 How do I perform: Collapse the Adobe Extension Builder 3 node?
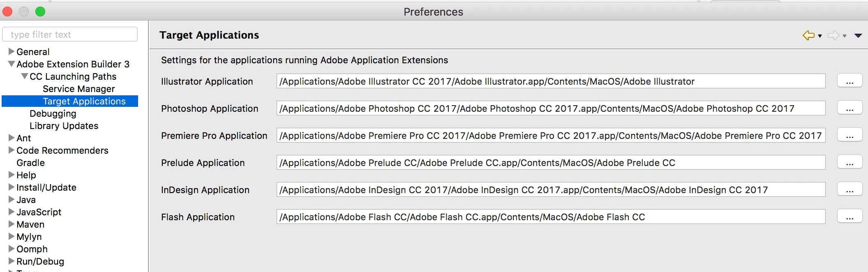[12, 64]
